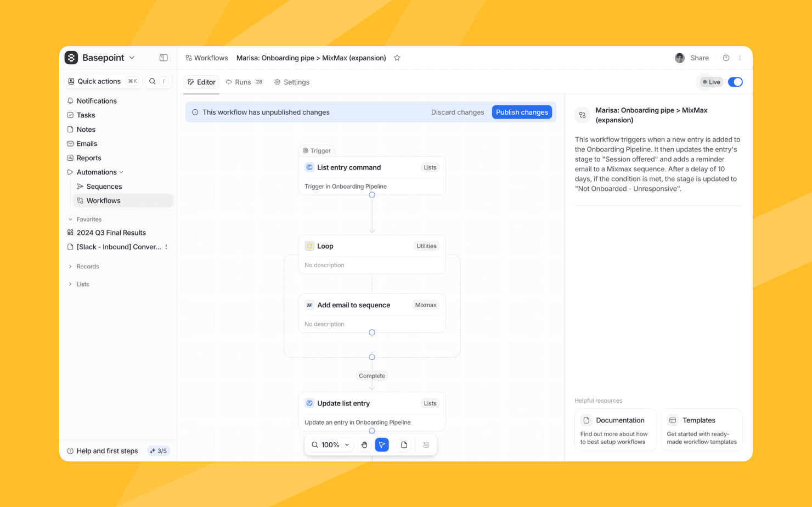Expand the Lists section
This screenshot has width=812, height=507.
point(82,284)
